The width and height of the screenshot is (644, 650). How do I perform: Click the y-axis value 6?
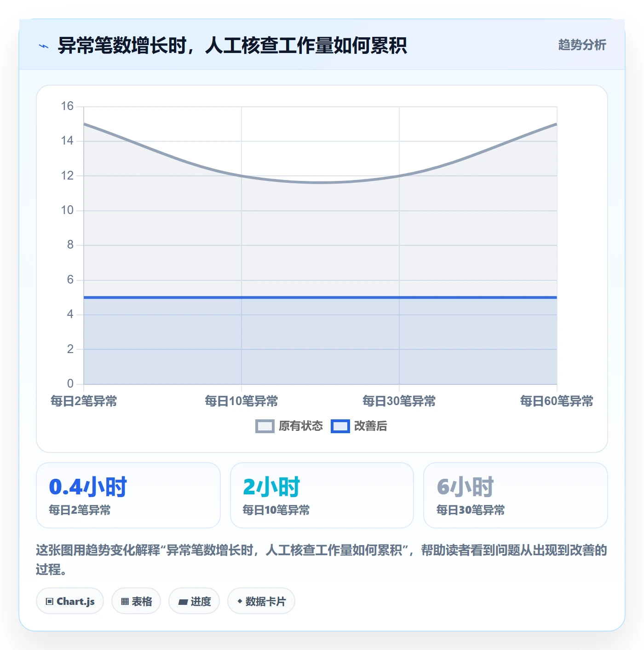click(x=70, y=280)
